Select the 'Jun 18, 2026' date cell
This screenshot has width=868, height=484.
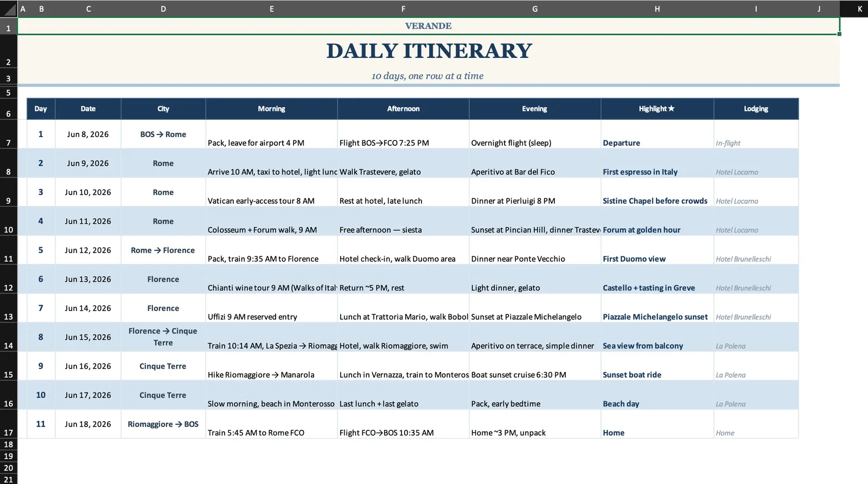tap(88, 424)
